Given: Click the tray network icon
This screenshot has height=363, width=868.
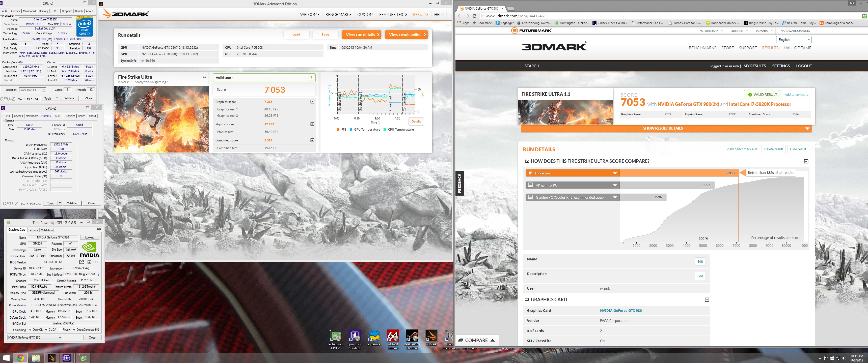Looking at the screenshot, I should 838,358.
